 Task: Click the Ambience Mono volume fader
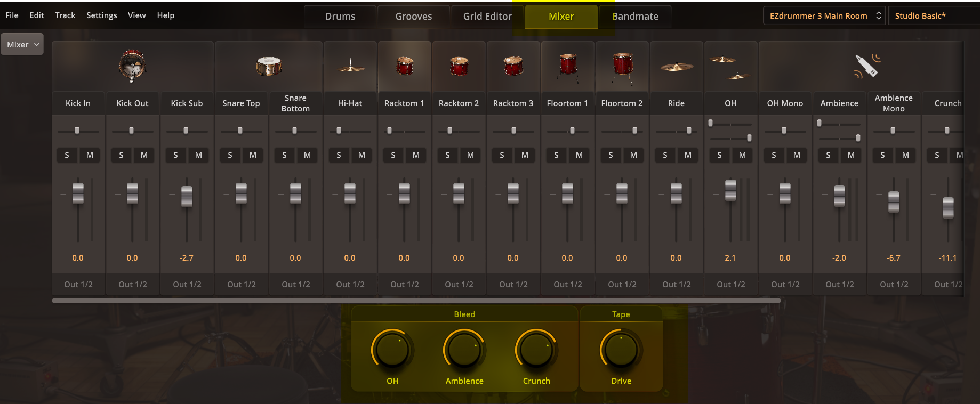tap(894, 202)
